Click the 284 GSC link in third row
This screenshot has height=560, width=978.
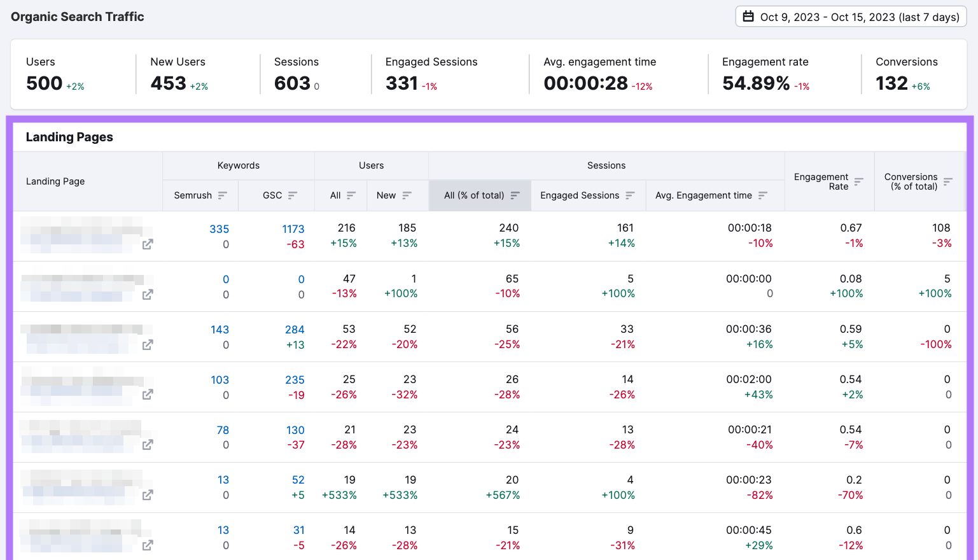(295, 329)
